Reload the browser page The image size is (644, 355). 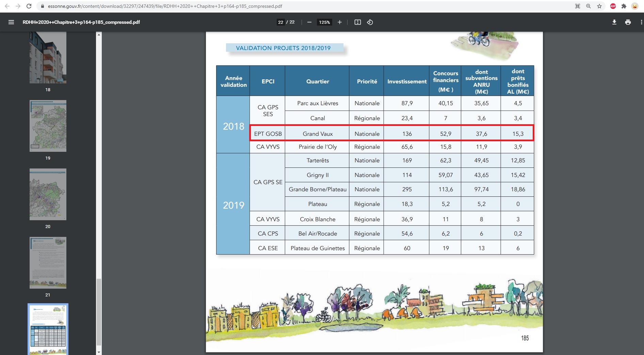point(29,6)
